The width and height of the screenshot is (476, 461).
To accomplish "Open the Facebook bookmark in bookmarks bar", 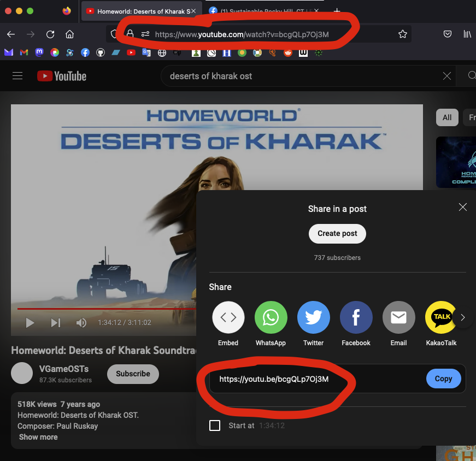I will click(85, 52).
